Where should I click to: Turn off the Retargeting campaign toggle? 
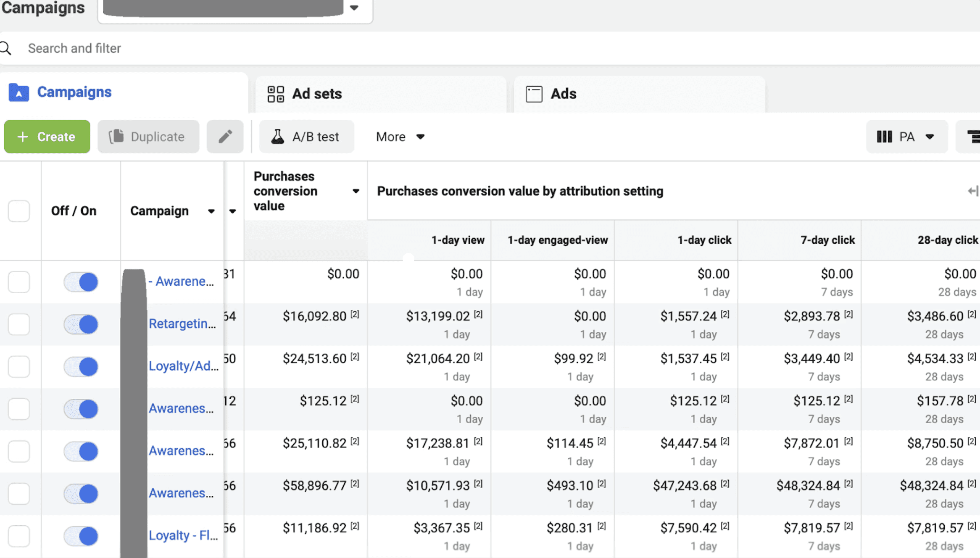(x=81, y=324)
